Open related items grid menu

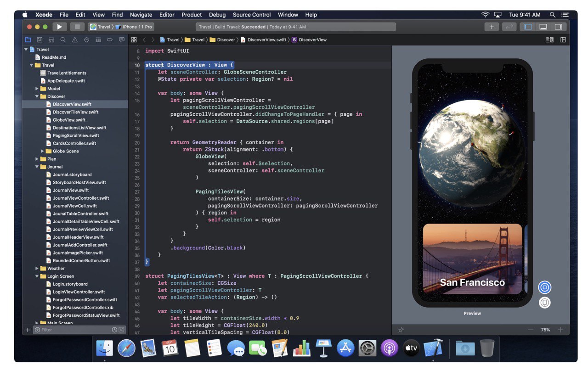(134, 40)
